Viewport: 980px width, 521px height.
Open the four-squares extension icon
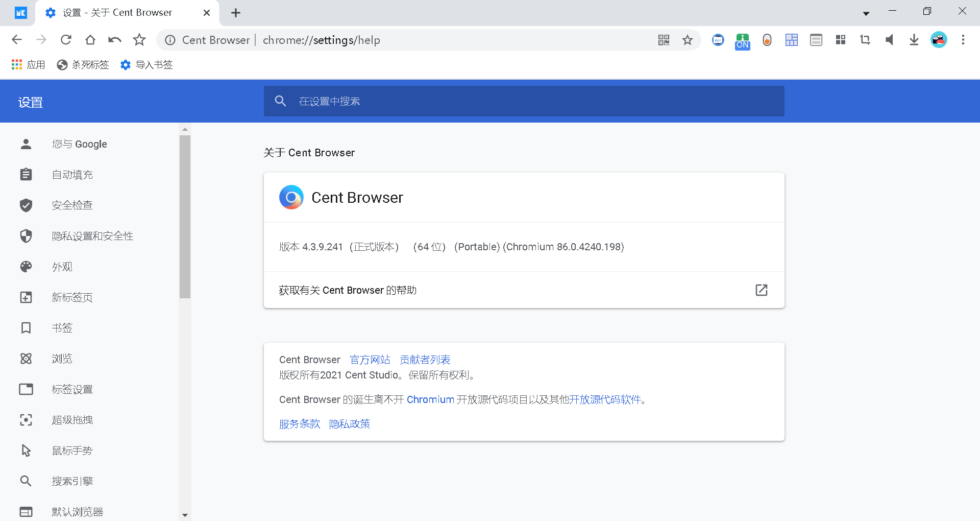coord(841,40)
